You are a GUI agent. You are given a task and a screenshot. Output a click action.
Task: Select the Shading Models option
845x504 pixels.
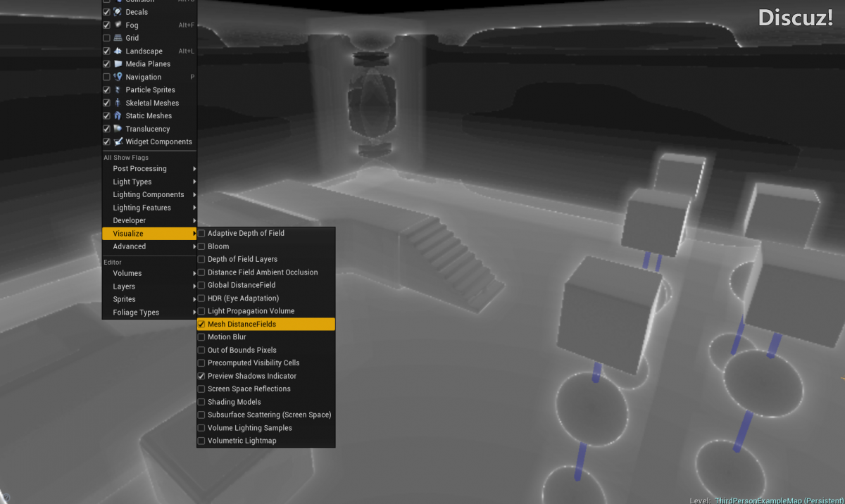[266, 402]
